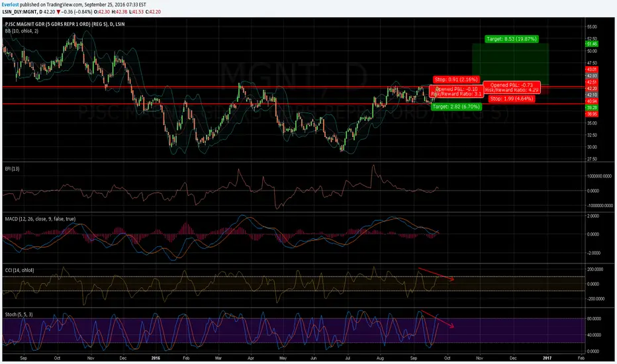Click the 80.0000 Stoch scale label
This screenshot has width=617, height=364.
click(x=594, y=319)
